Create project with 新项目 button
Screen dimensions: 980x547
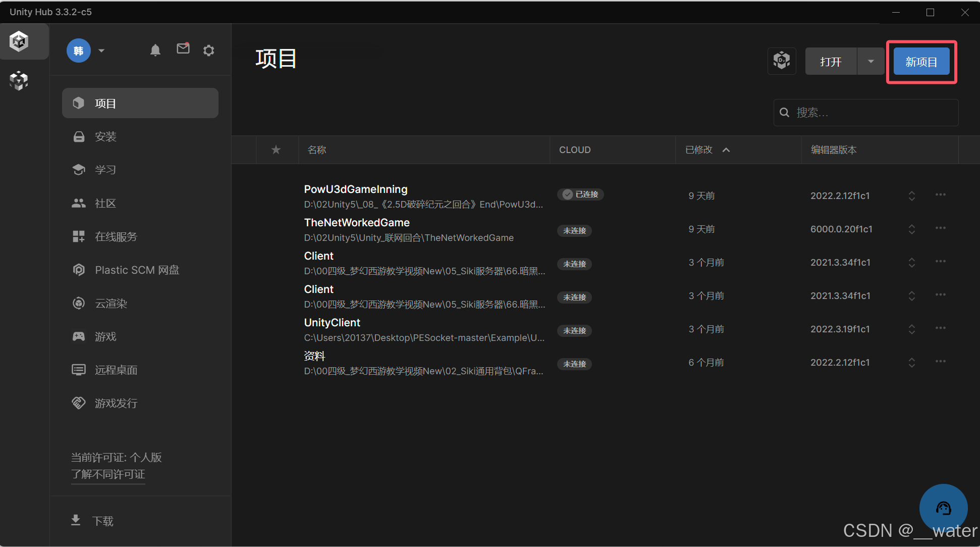pos(921,62)
